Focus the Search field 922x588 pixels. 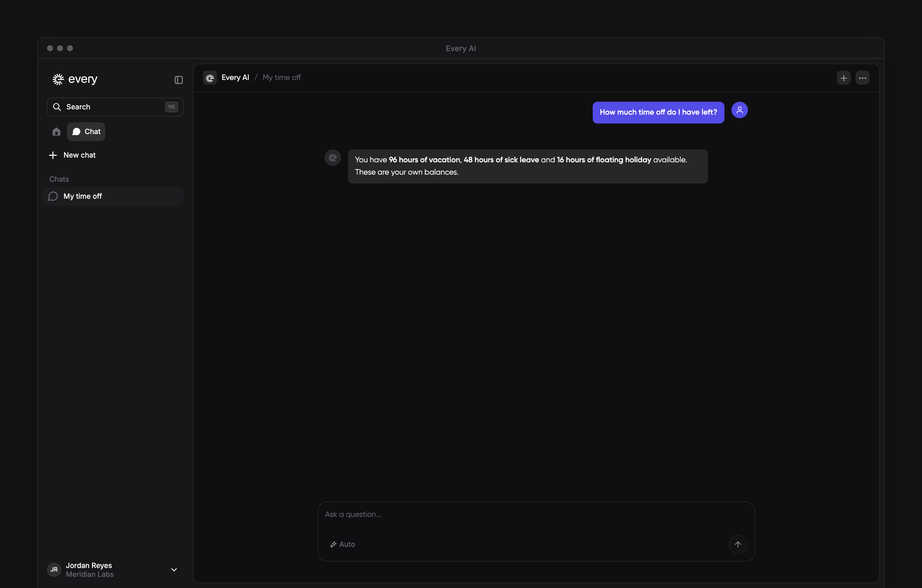click(x=115, y=107)
